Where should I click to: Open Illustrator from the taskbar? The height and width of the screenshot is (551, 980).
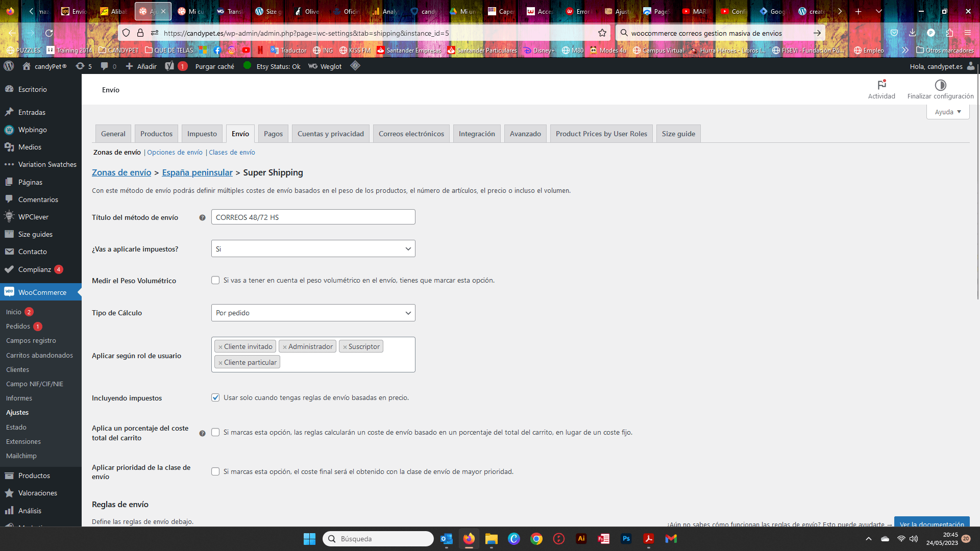[581, 538]
